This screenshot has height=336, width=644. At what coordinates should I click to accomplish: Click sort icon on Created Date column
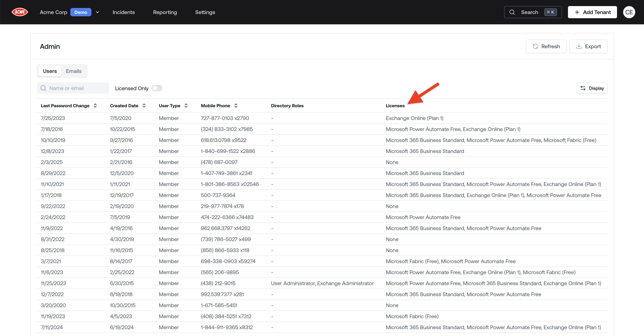pos(144,106)
